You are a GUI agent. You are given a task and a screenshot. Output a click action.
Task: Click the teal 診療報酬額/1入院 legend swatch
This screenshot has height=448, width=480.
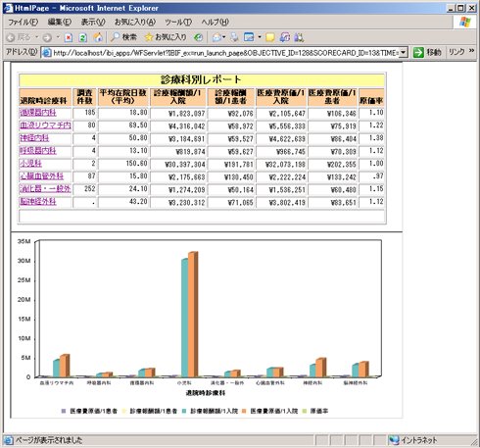[184, 411]
